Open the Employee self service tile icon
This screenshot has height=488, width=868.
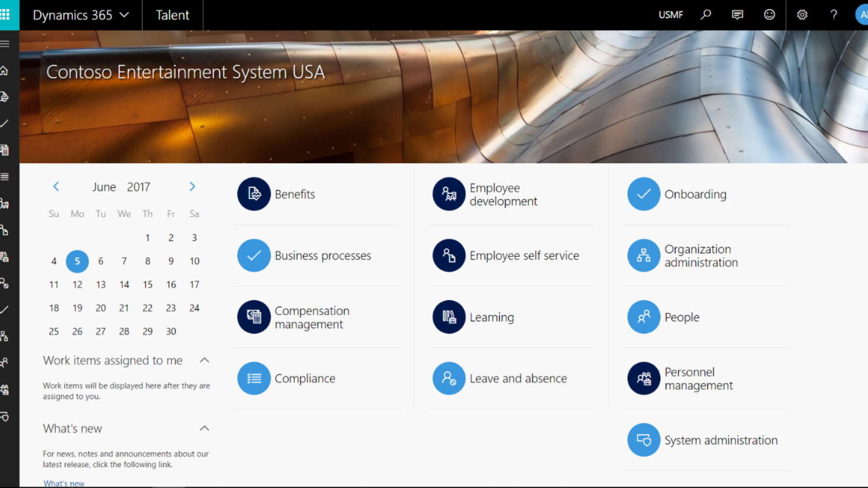(449, 256)
